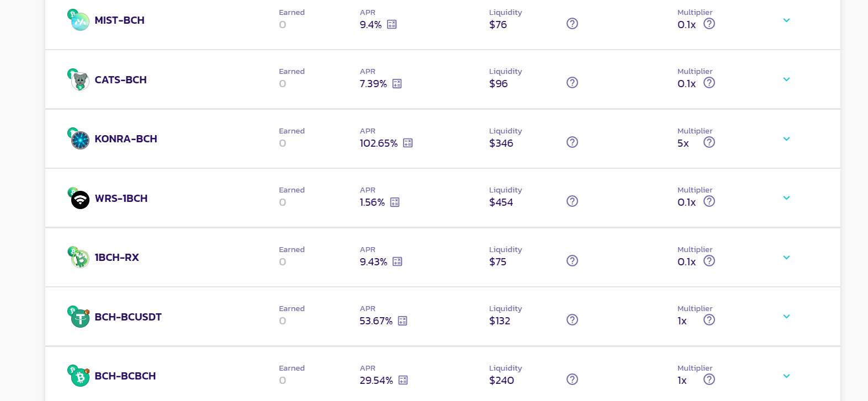868x401 pixels.
Task: Open APR calculator for 1BCH-RX farm
Action: [398, 261]
